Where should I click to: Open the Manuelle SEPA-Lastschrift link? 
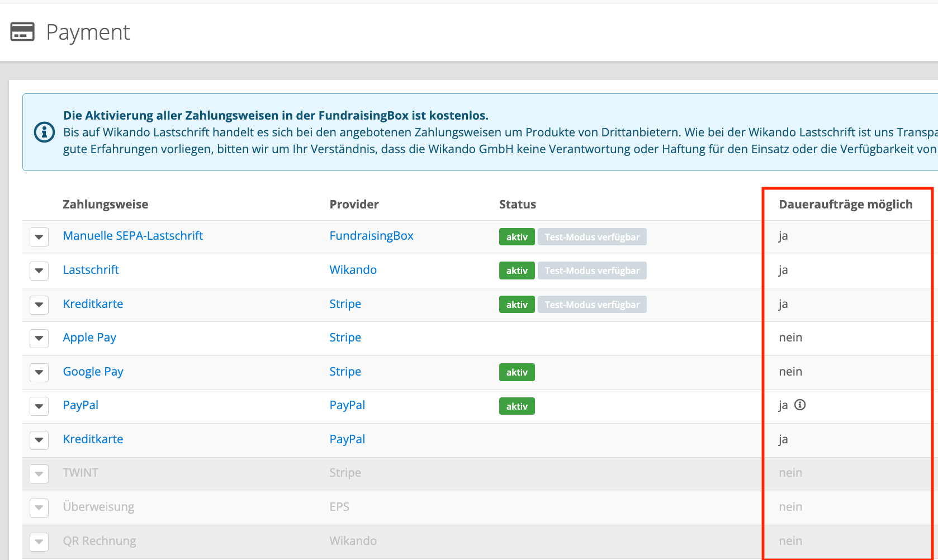[x=133, y=236]
